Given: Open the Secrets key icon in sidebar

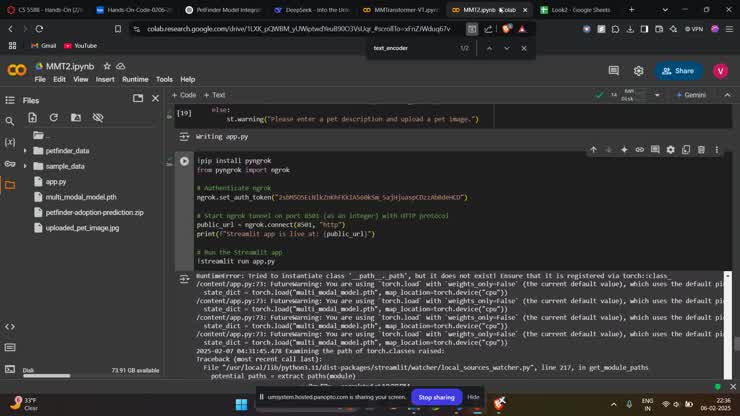Looking at the screenshot, I should pyautogui.click(x=10, y=163).
